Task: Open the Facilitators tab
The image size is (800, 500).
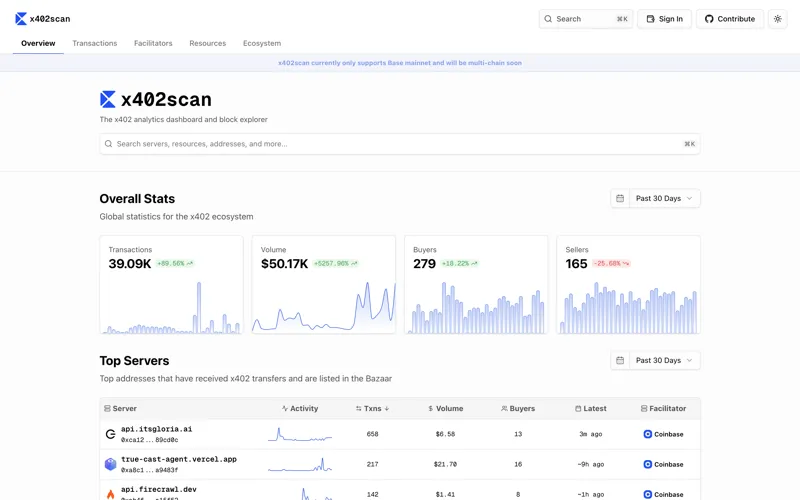Action: tap(153, 43)
